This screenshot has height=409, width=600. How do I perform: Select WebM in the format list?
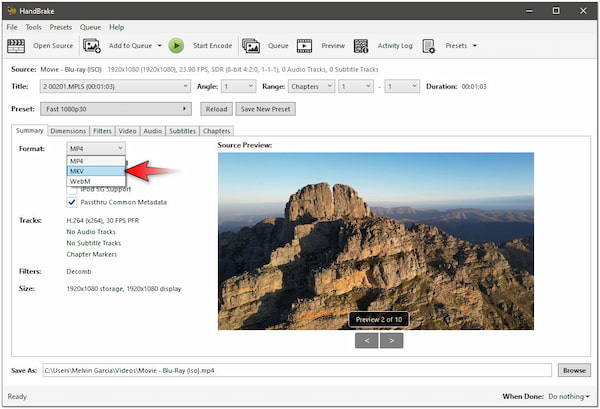96,181
